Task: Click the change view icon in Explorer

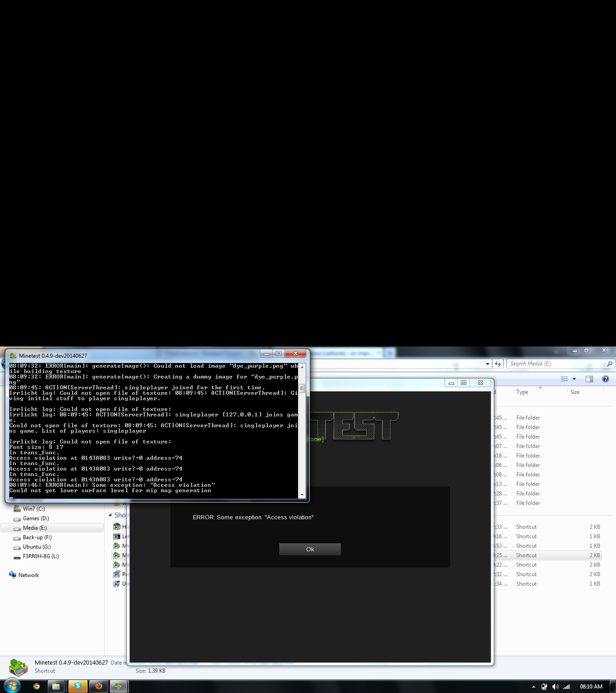Action: [x=564, y=379]
